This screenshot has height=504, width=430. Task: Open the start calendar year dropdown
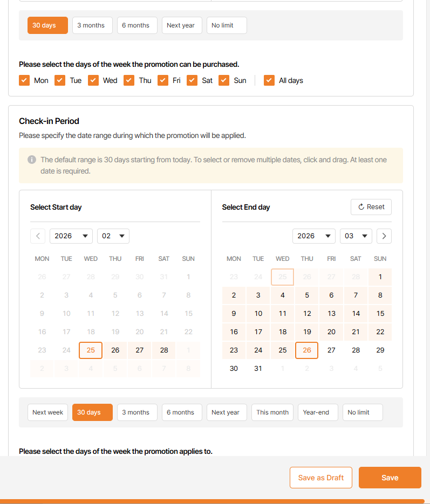pyautogui.click(x=71, y=236)
